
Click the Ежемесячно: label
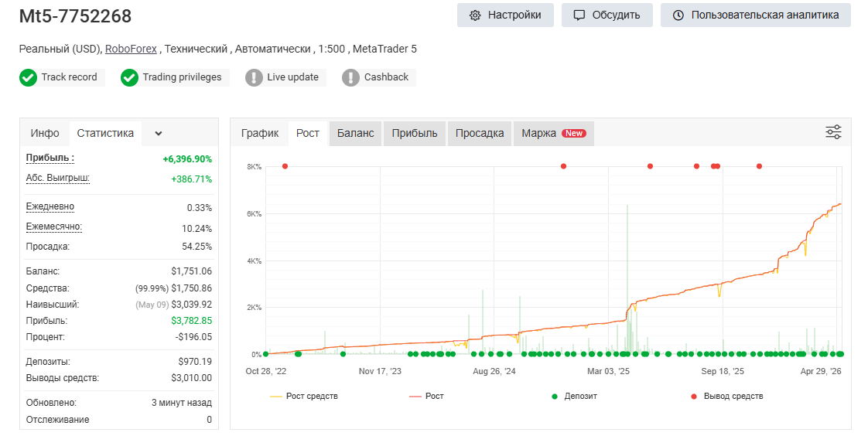coord(53,227)
